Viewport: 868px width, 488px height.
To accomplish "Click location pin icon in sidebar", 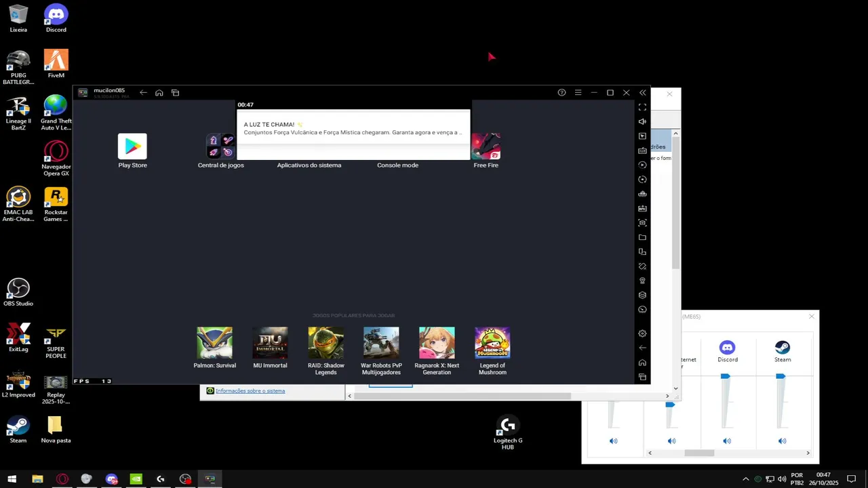I will click(x=642, y=281).
